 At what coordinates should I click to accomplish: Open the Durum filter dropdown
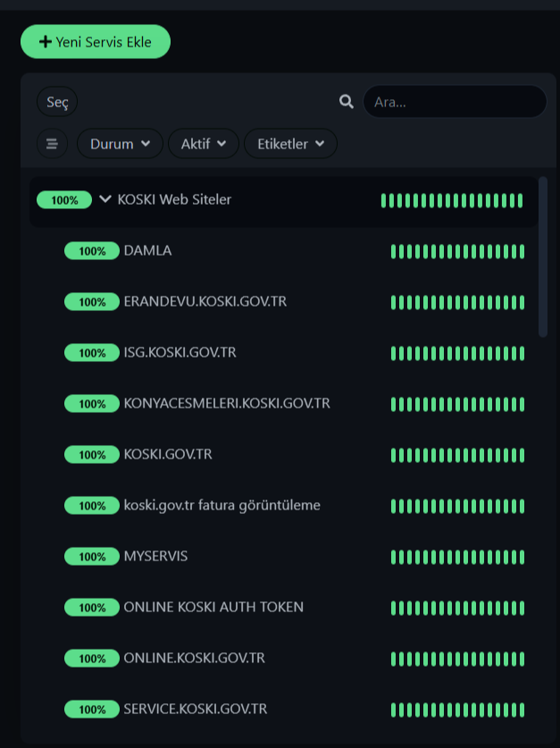pos(120,144)
